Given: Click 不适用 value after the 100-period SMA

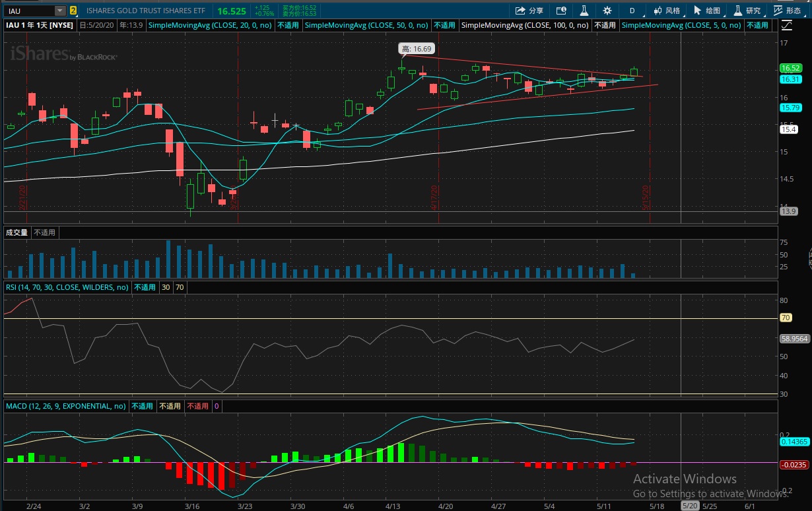Looking at the screenshot, I should tap(605, 25).
